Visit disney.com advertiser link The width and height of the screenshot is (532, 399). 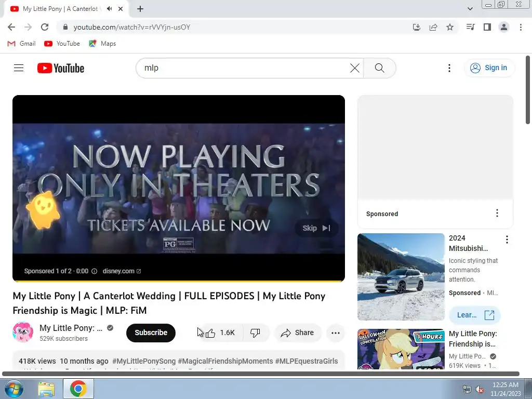[x=122, y=271]
